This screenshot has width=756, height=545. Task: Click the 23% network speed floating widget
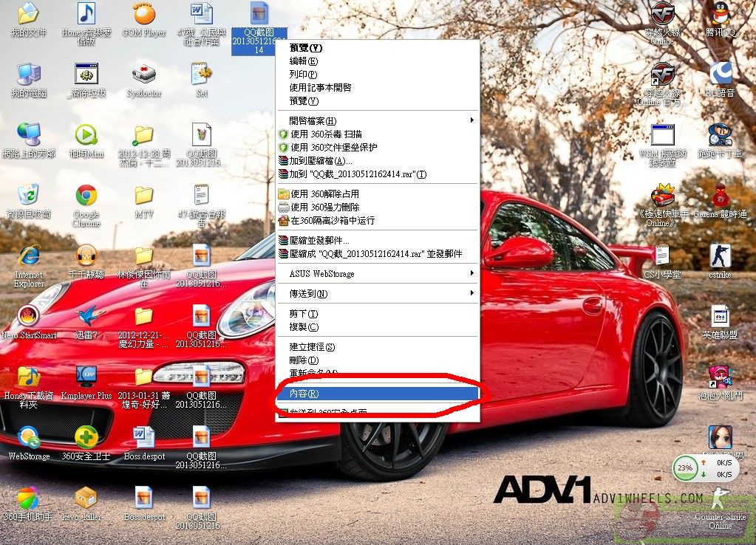tap(685, 468)
